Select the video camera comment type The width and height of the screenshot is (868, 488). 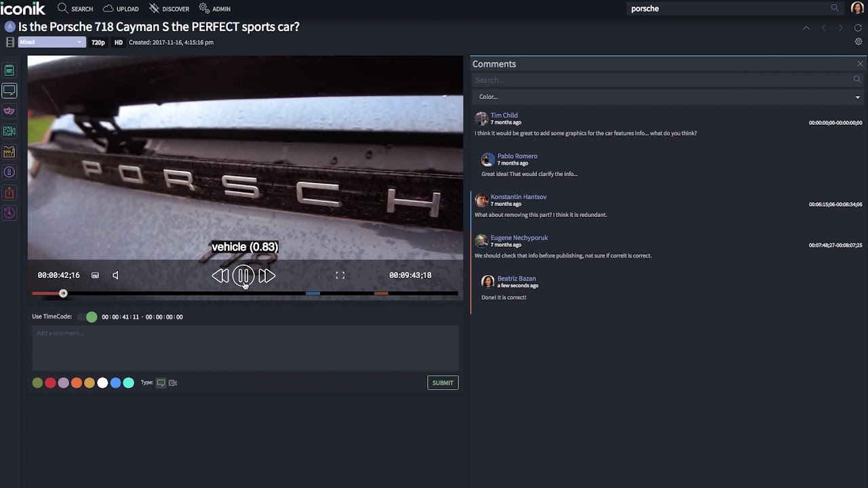(173, 383)
